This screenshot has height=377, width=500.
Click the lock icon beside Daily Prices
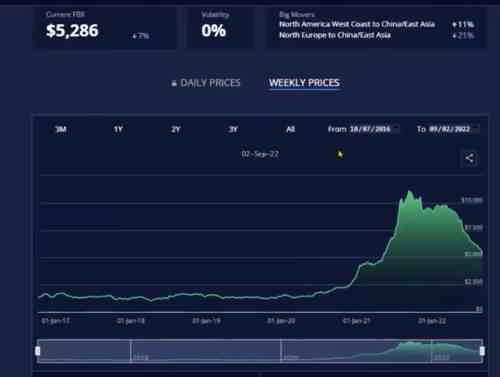pos(174,83)
